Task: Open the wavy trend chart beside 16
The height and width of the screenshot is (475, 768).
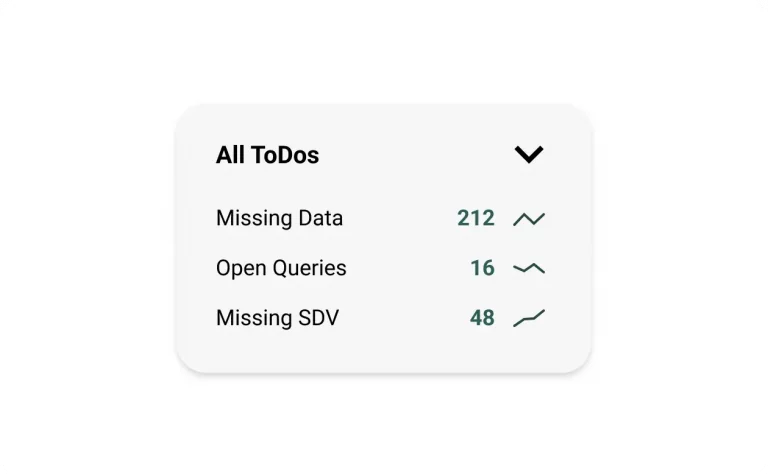Action: 529,268
